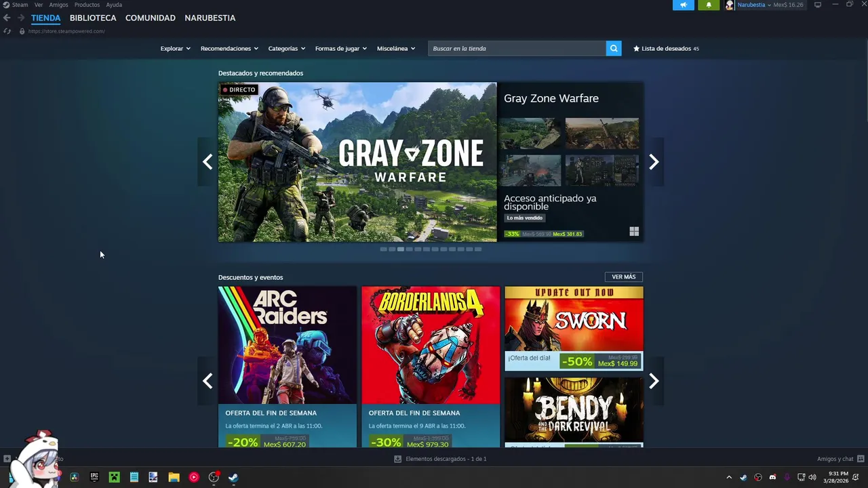This screenshot has width=868, height=488.
Task: Switch to the COMUNIDAD tab
Action: (x=151, y=18)
